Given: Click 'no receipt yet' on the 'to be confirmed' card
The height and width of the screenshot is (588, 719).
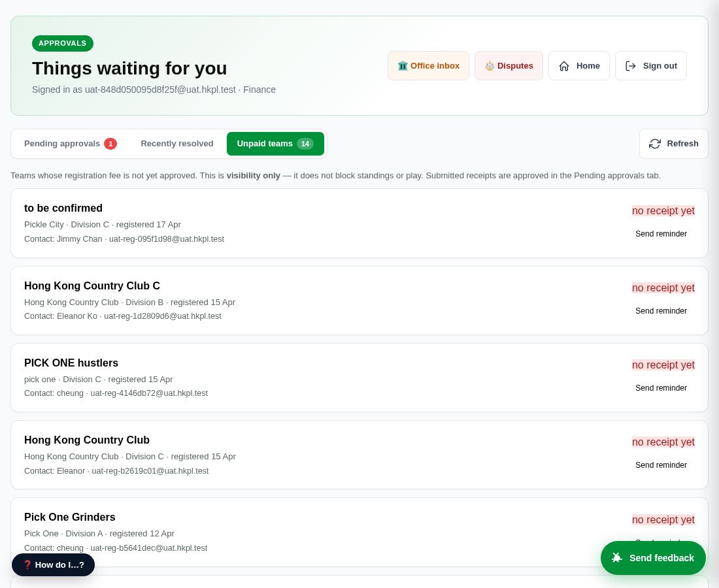Looking at the screenshot, I should tap(663, 211).
